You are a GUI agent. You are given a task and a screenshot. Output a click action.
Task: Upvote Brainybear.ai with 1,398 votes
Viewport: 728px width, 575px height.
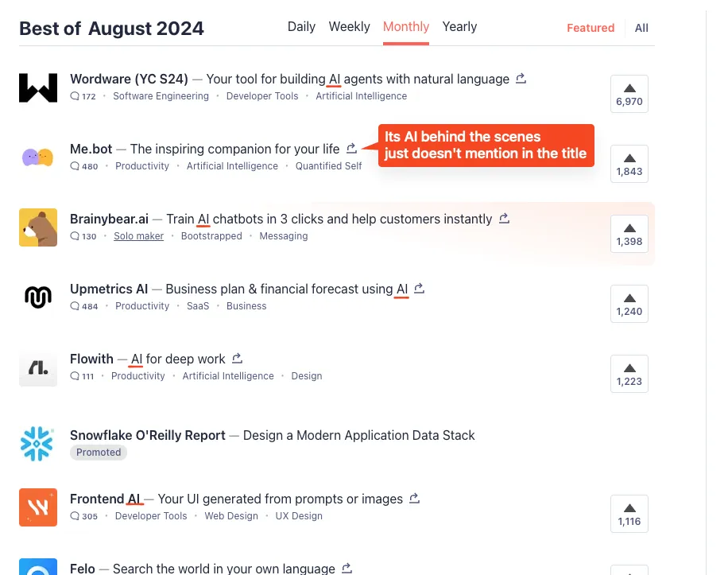629,234
